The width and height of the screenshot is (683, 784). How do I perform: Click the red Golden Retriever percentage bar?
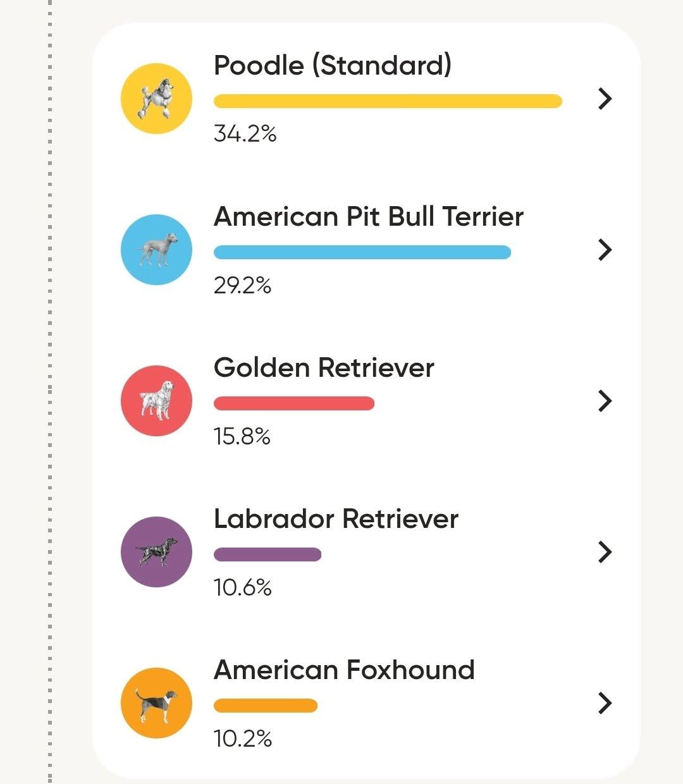pos(294,403)
